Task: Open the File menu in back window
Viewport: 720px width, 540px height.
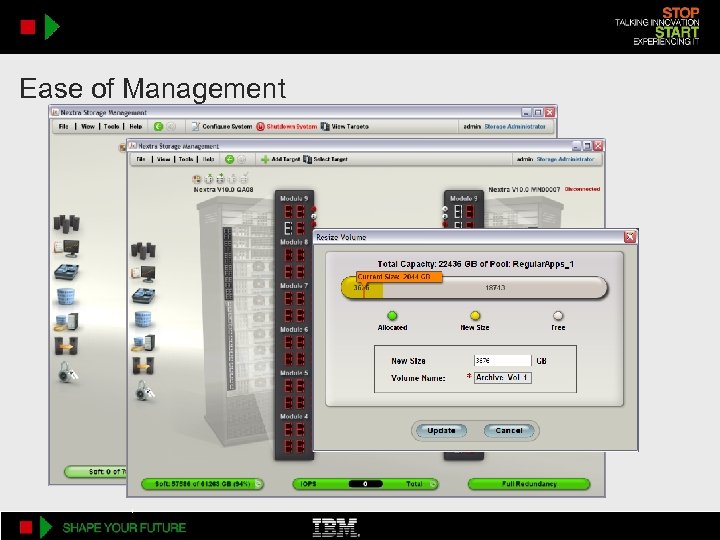Action: (63, 126)
